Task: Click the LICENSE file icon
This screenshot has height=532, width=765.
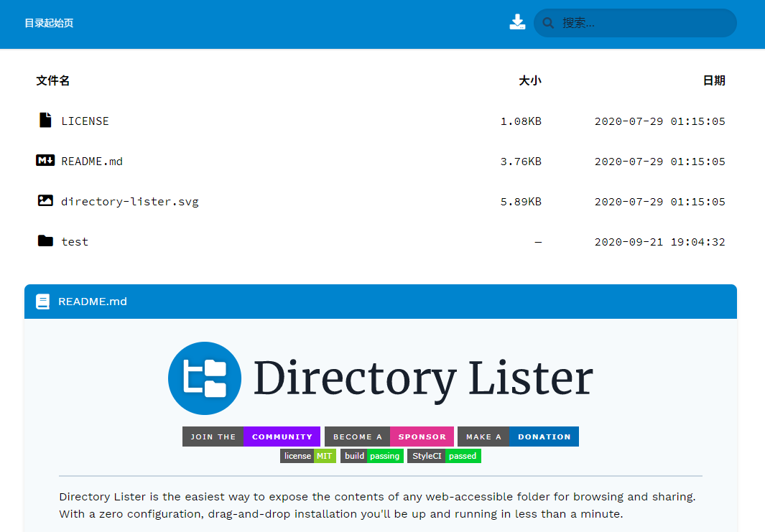Action: 45,121
